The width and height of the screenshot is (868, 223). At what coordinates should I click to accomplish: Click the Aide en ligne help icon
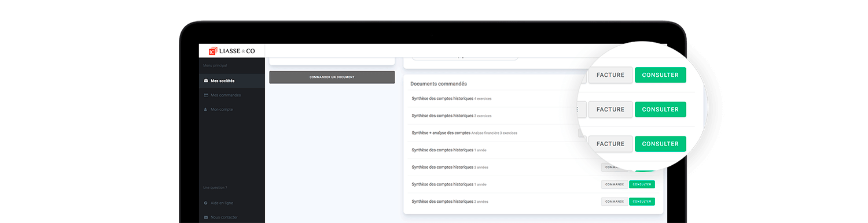click(206, 203)
